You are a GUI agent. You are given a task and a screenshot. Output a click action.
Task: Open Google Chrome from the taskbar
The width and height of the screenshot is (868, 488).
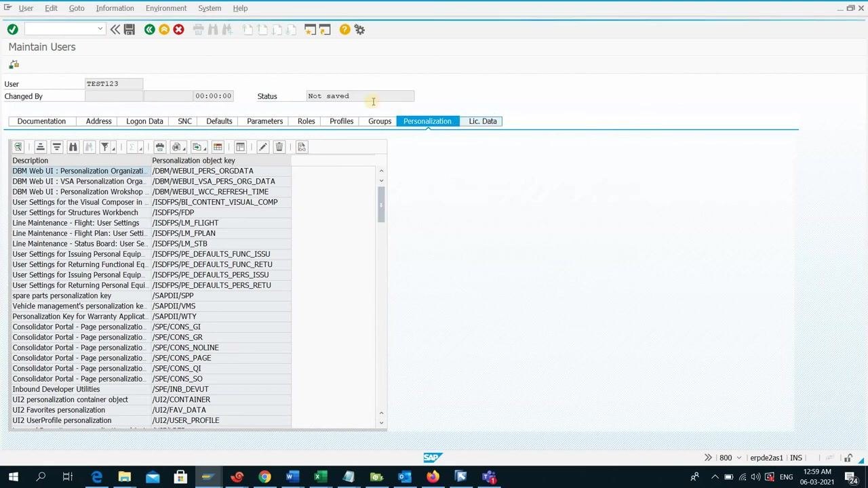click(x=264, y=477)
